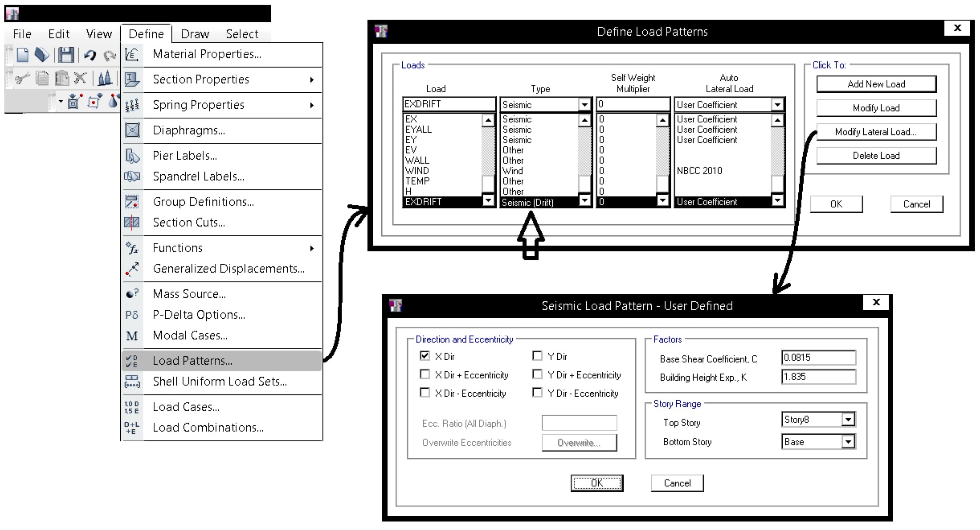
Task: Click the Cut scissors toolbar icon
Action: point(21,78)
